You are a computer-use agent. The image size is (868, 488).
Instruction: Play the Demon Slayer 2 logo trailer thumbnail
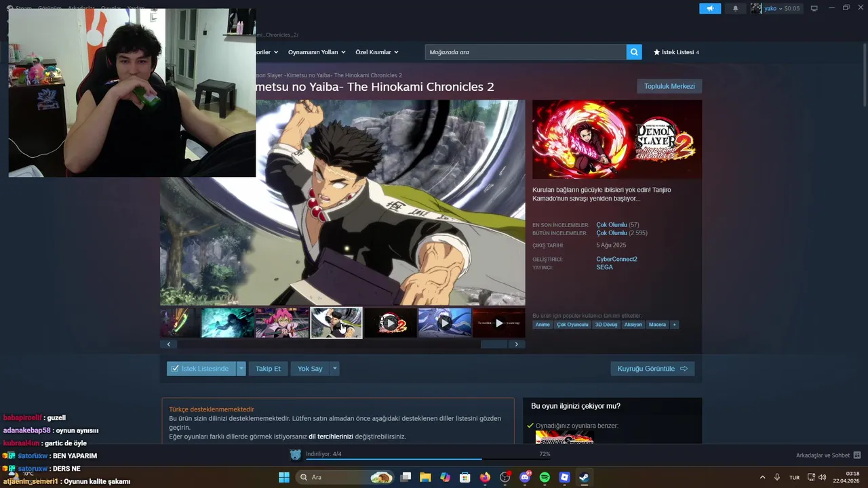(390, 323)
